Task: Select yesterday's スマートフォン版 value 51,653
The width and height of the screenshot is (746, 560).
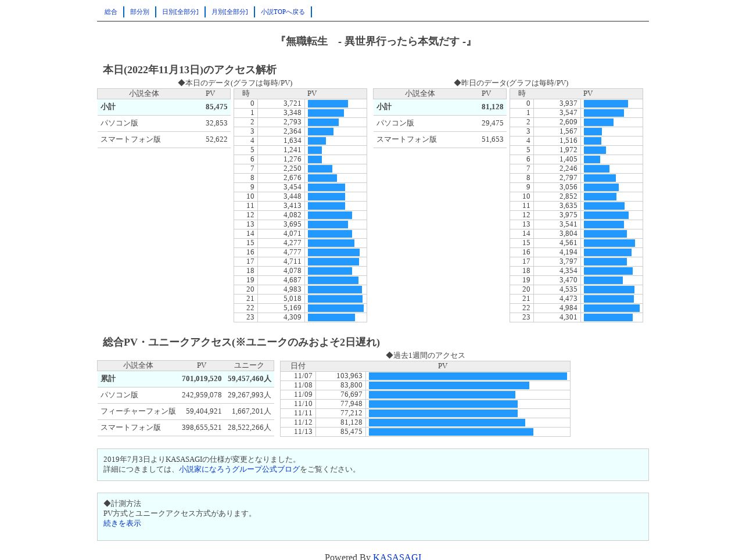Action: 492,139
